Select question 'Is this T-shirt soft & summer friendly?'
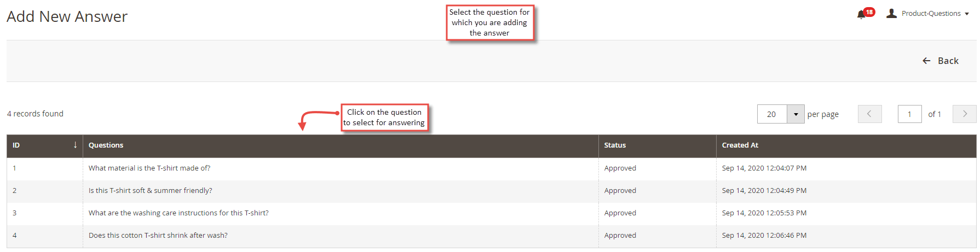980x252 pixels. [x=151, y=191]
